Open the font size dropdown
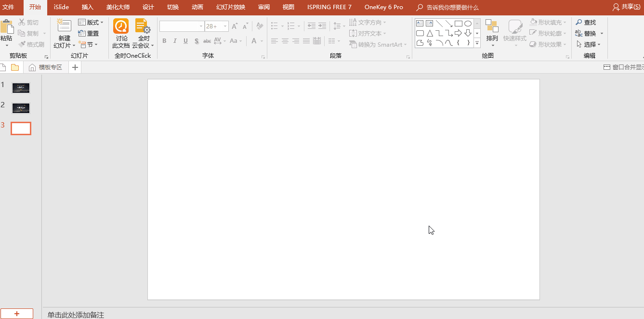Screen dimensions: 644x319 click(223, 26)
